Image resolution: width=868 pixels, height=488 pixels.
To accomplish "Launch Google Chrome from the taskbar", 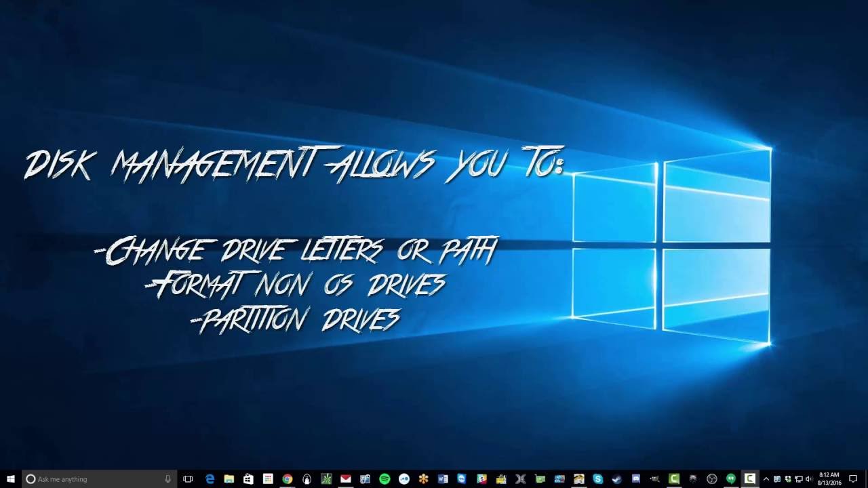I will (288, 479).
